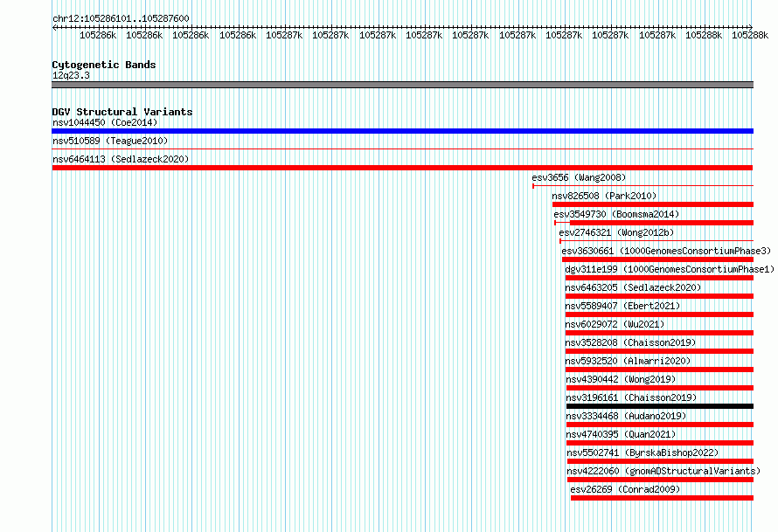Image resolution: width=778 pixels, height=532 pixels.
Task: Click nsv3528208 (Chaisson2019) label
Action: 630,342
